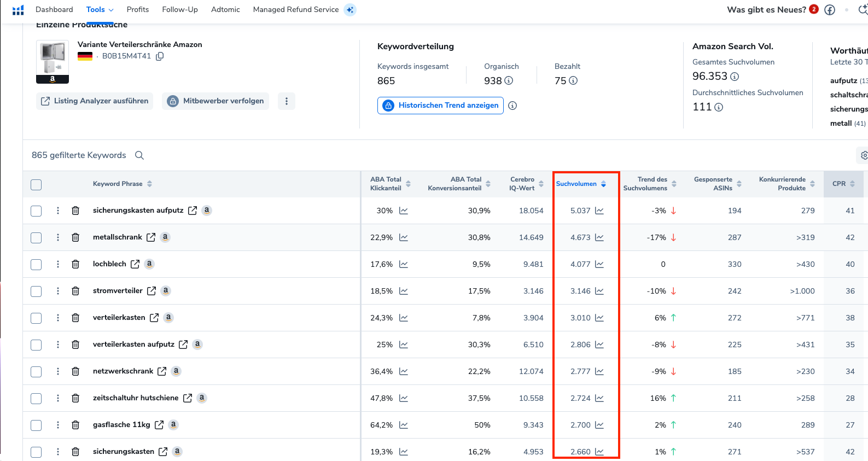
Task: Open lochblech in external link
Action: [x=135, y=264]
